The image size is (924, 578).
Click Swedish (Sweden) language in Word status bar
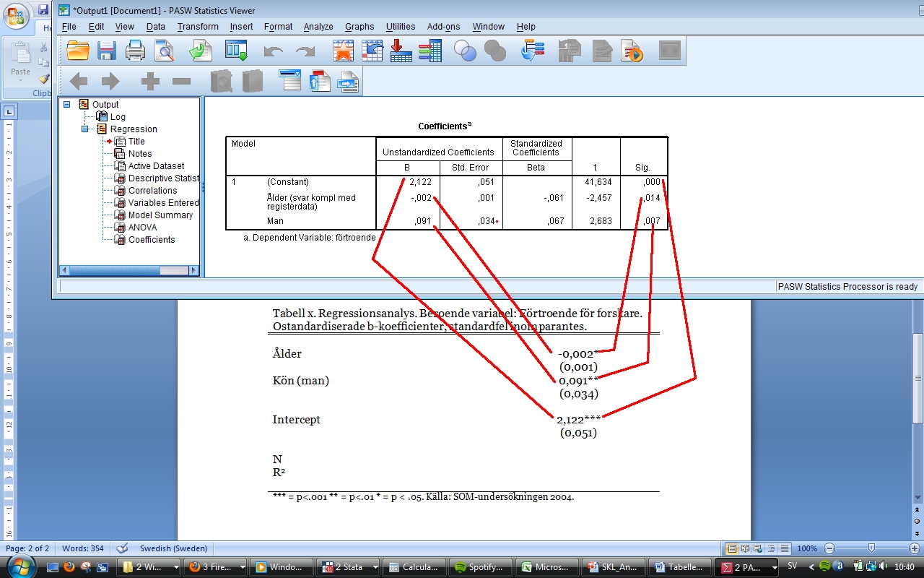pos(173,548)
